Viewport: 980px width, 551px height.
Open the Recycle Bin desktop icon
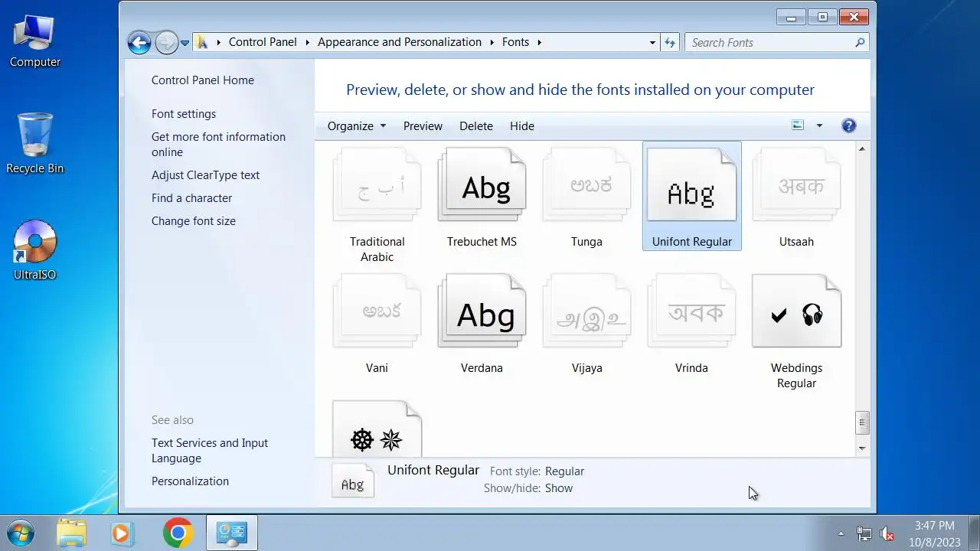pyautogui.click(x=34, y=143)
